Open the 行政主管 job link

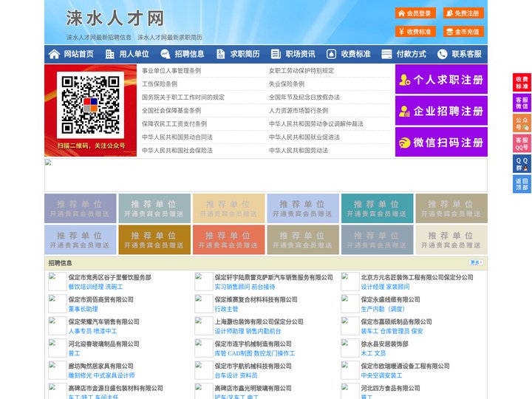pyautogui.click(x=226, y=309)
